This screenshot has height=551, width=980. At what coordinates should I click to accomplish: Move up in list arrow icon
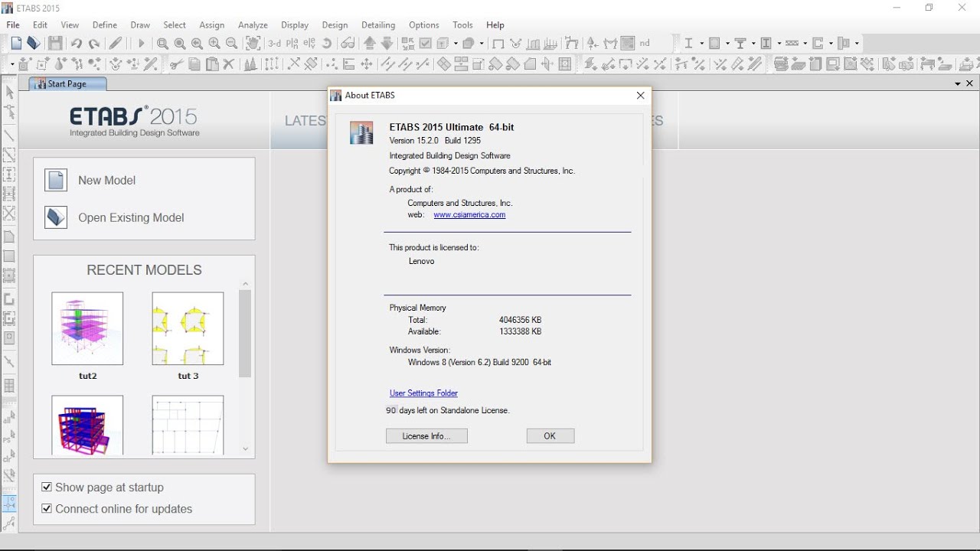pyautogui.click(x=370, y=44)
